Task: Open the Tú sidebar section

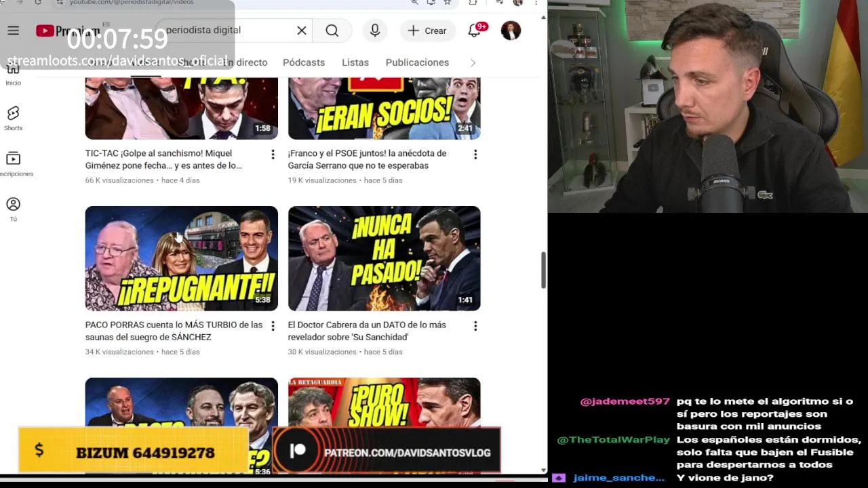Action: click(13, 209)
